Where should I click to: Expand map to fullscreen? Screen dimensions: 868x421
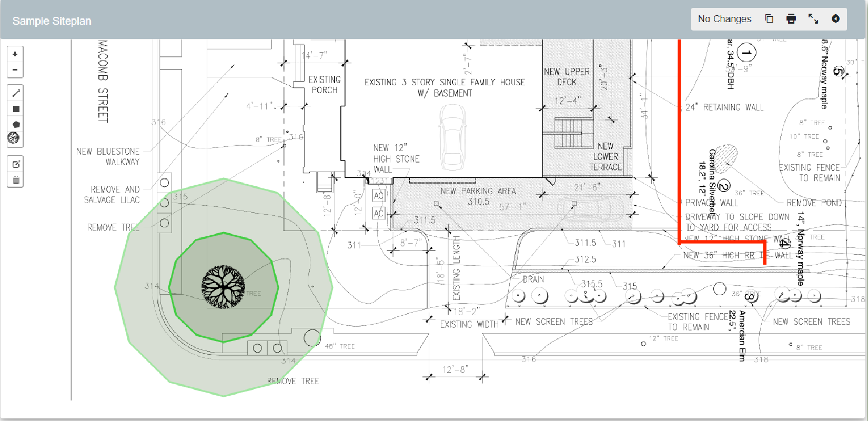point(813,19)
